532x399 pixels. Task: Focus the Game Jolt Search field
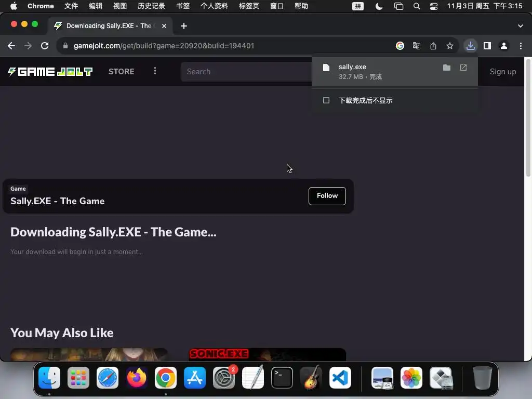click(x=246, y=72)
